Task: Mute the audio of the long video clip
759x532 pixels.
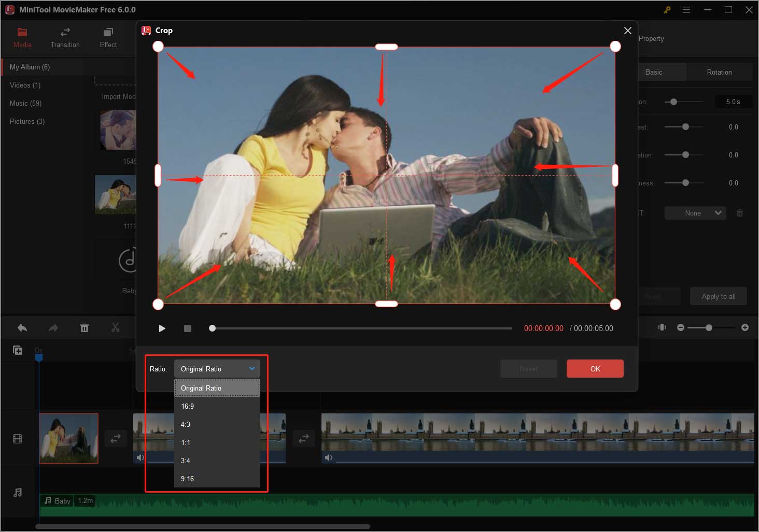Action: point(329,457)
